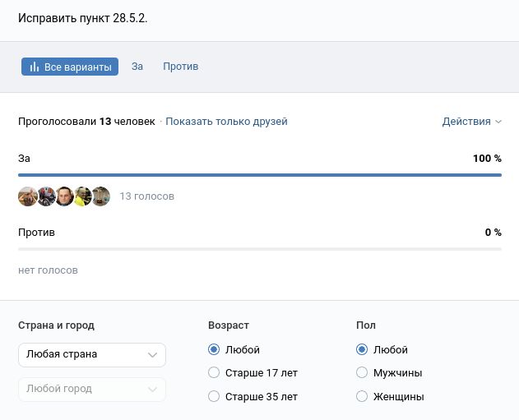
Task: Click the chevron arrow next to Действия
Action: click(498, 122)
